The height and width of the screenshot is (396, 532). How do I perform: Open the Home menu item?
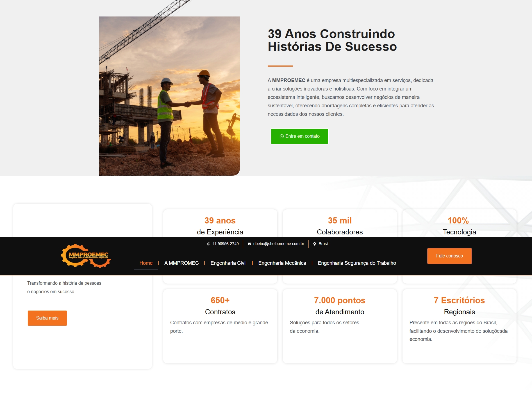146,263
